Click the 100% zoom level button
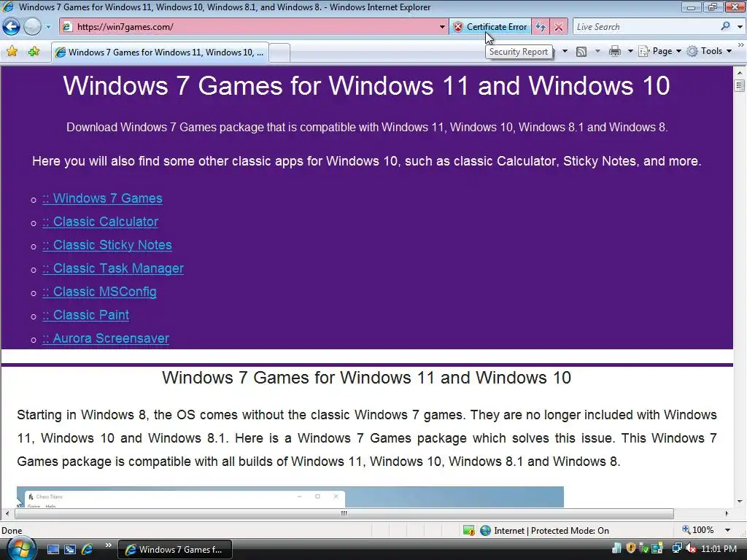 coord(698,530)
